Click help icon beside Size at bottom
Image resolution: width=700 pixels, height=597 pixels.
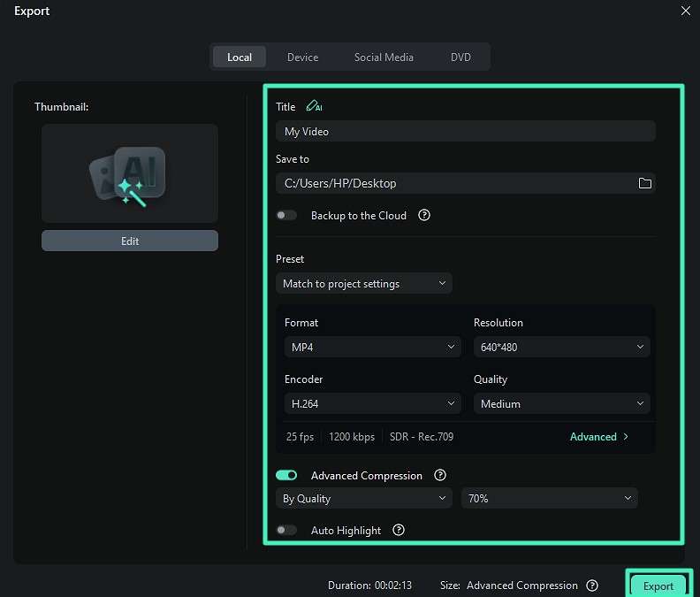592,586
